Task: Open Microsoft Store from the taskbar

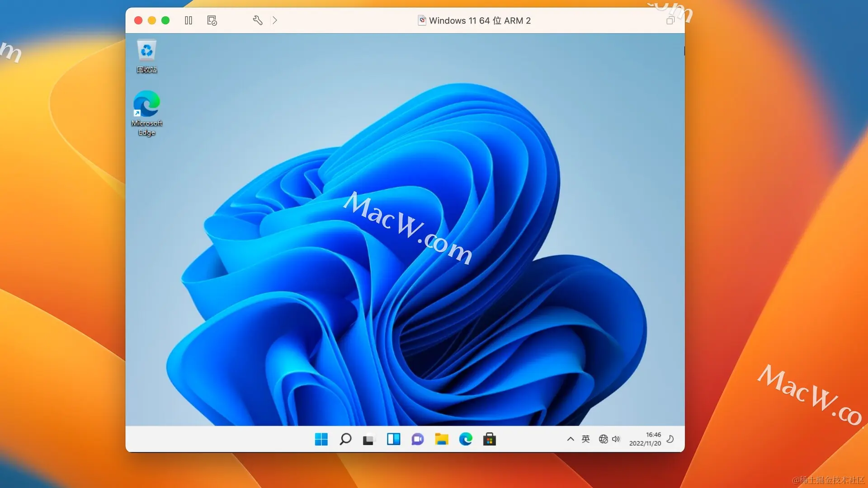Action: pyautogui.click(x=490, y=439)
